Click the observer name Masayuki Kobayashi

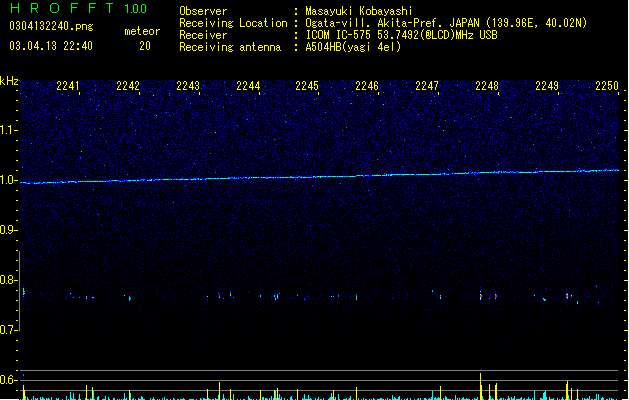pos(359,11)
